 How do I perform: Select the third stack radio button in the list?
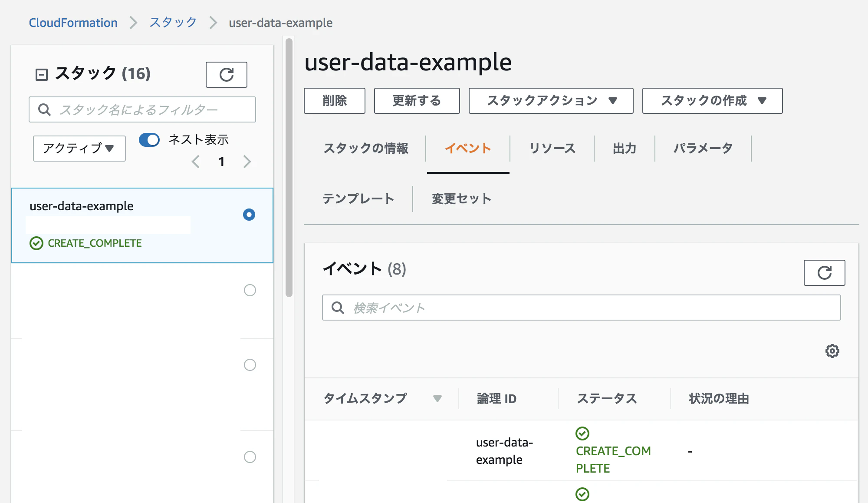(250, 365)
